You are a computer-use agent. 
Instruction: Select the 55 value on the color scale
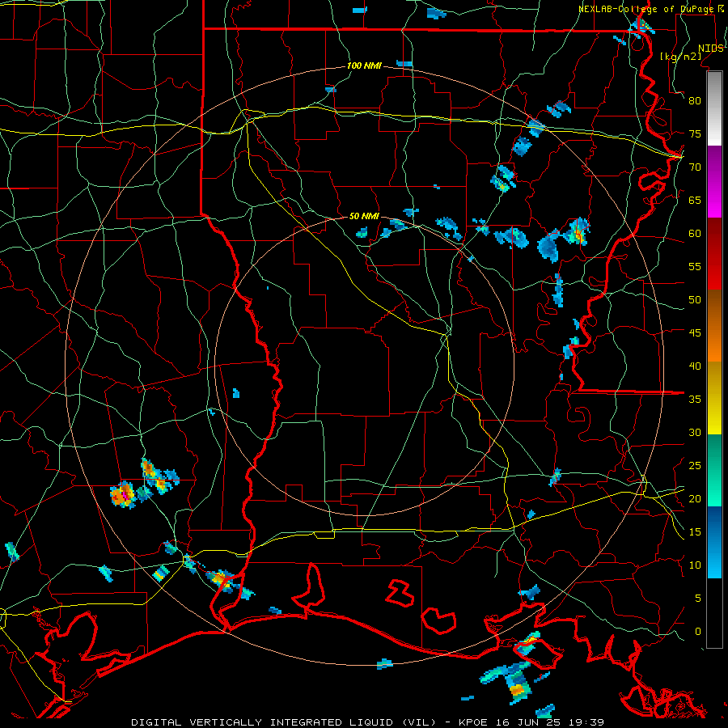(695, 266)
